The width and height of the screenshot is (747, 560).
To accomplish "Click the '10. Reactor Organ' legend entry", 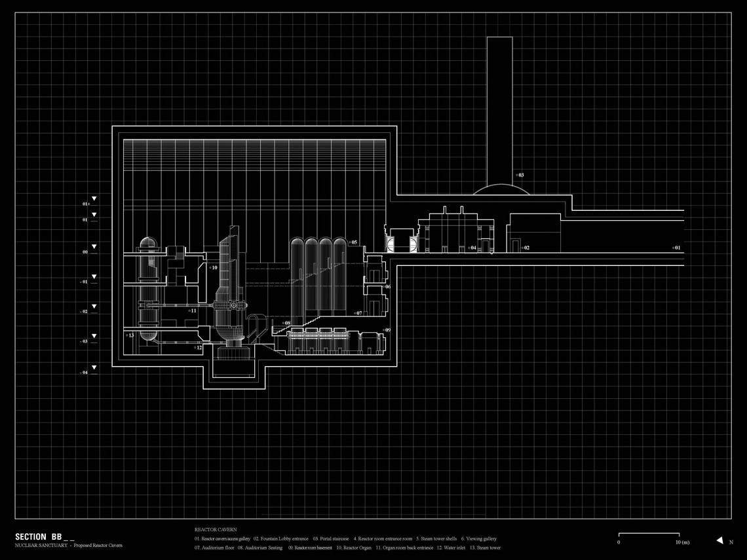I will pos(354,548).
